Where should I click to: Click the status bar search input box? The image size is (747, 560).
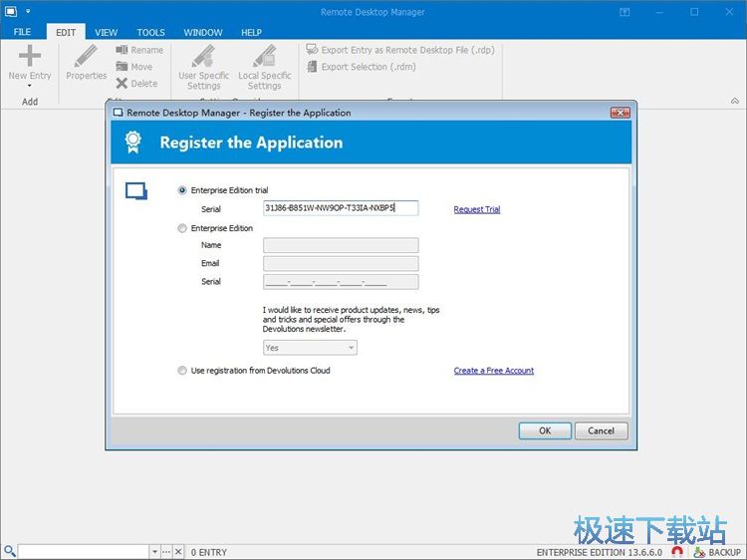(x=84, y=552)
